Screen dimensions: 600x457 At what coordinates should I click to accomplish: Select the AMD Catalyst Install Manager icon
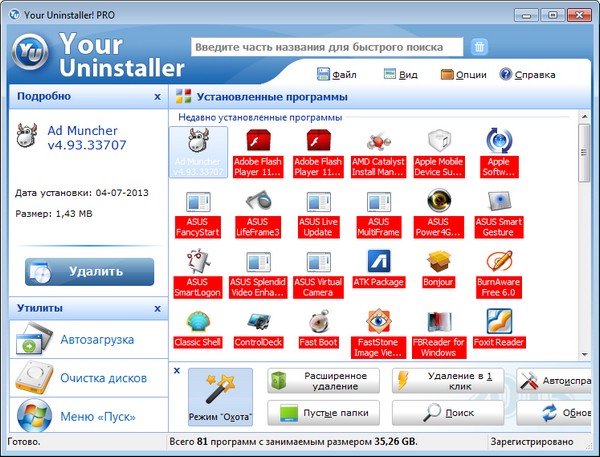click(378, 142)
